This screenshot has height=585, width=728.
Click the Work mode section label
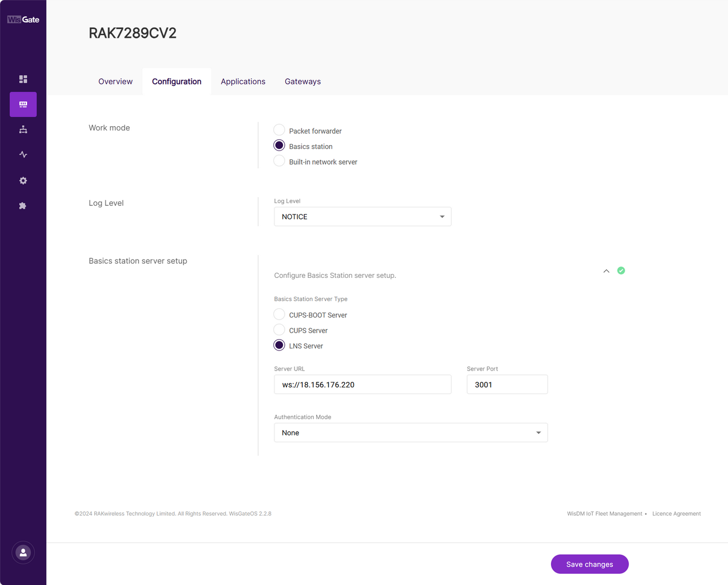pos(109,128)
